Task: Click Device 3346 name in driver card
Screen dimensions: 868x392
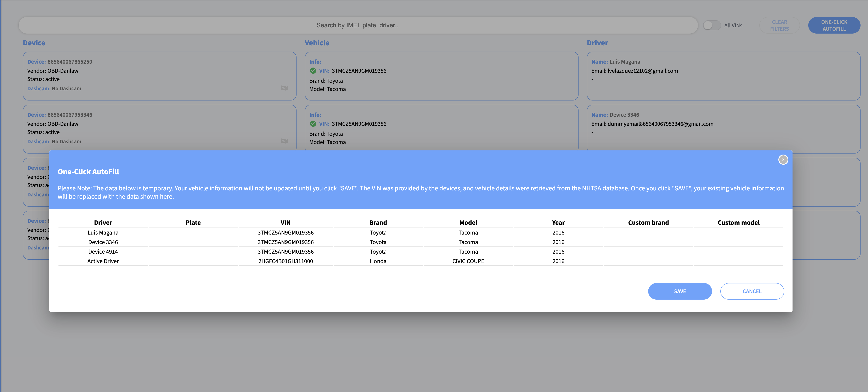Action: pyautogui.click(x=624, y=115)
